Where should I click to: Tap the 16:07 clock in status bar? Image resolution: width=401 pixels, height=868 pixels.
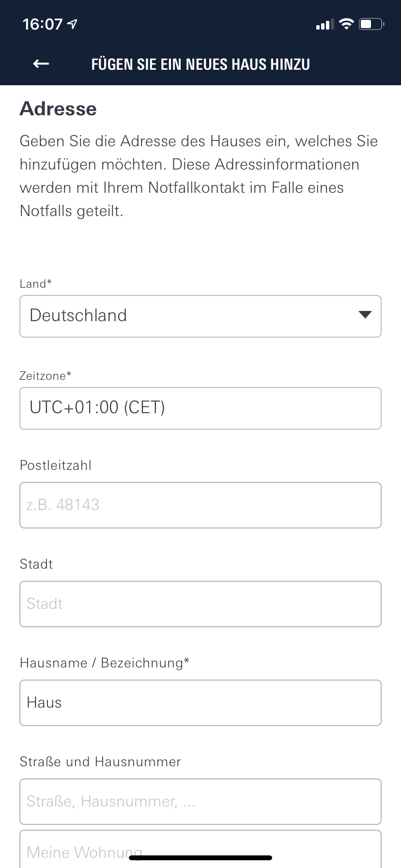coord(43,24)
